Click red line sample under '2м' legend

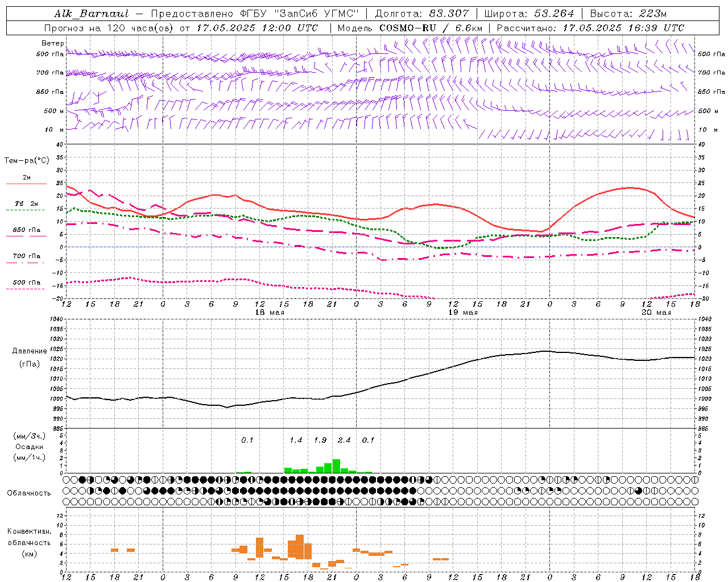click(x=26, y=184)
